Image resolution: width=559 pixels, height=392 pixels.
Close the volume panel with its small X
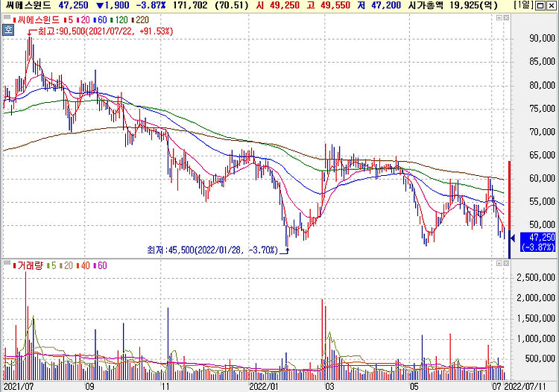pyautogui.click(x=506, y=263)
